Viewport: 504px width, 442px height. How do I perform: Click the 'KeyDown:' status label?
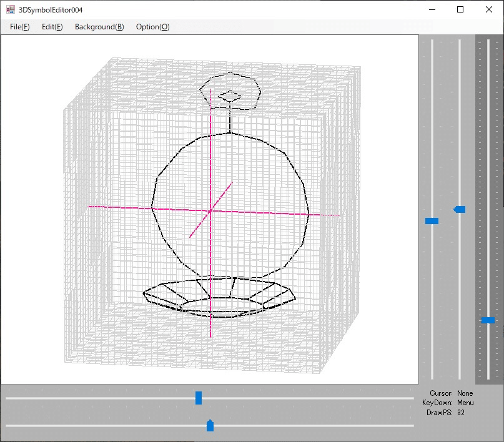click(437, 403)
